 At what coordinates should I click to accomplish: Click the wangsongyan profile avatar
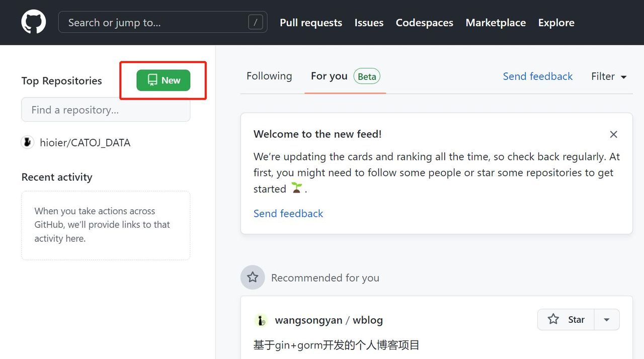coord(261,320)
